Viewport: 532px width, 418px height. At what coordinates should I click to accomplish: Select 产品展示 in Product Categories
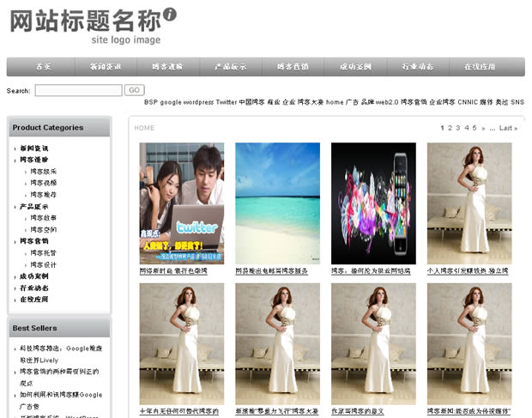click(x=34, y=207)
